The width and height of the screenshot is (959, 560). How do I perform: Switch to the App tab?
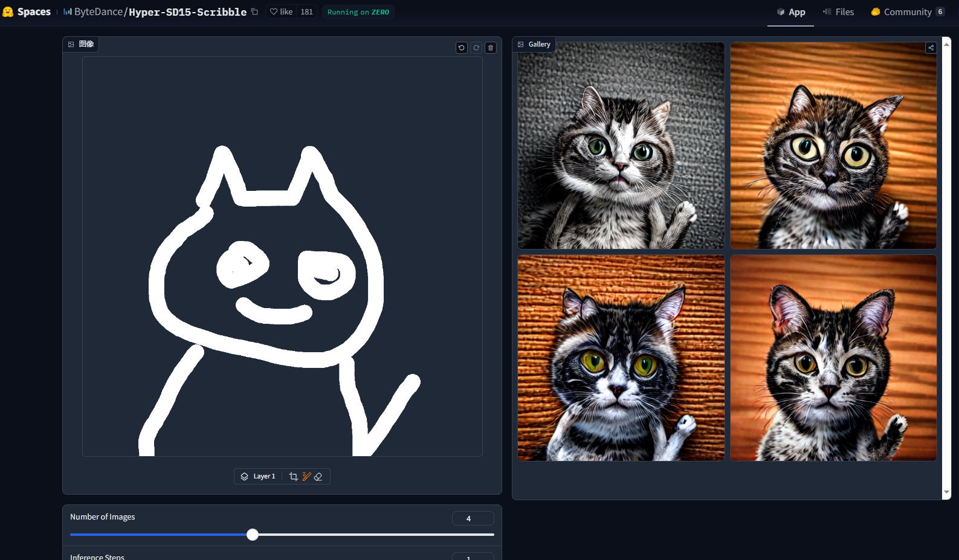point(790,12)
